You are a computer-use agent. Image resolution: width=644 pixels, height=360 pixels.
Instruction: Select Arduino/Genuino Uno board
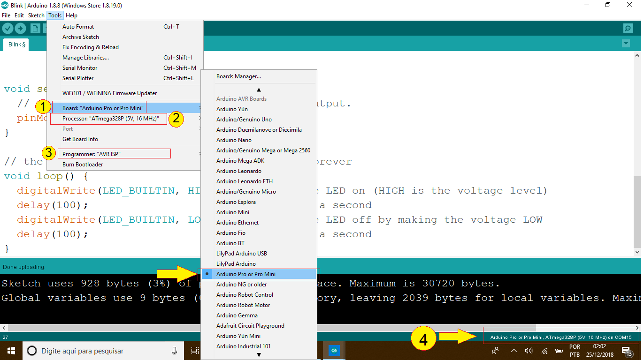(x=259, y=120)
